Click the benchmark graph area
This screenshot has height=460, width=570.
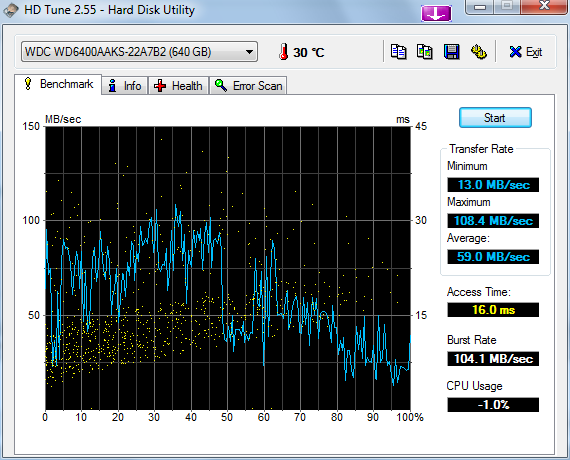coord(228,268)
